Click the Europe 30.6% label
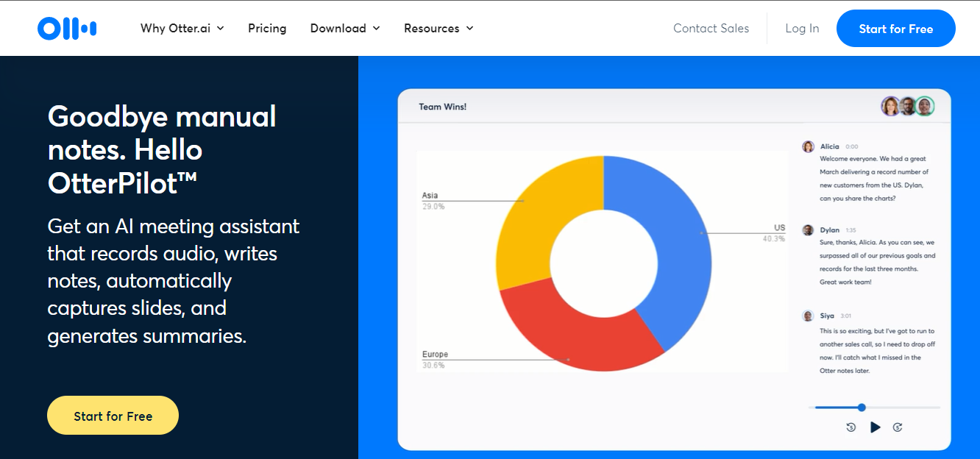The image size is (980, 459). coord(435,360)
